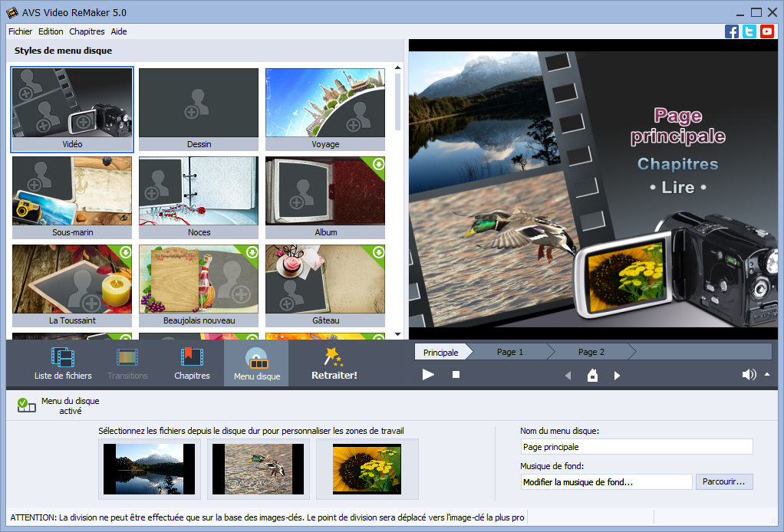
Task: Open the Aide menu
Action: click(118, 31)
